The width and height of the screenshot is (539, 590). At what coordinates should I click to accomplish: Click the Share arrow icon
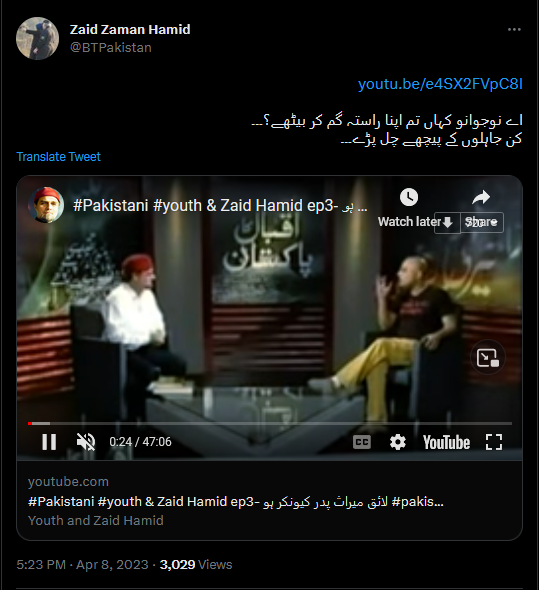click(481, 197)
